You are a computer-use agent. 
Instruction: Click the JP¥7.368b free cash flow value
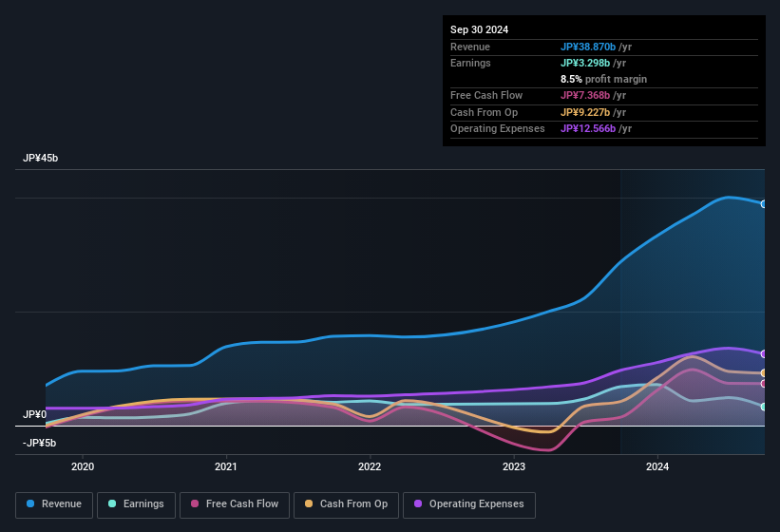[x=585, y=95]
